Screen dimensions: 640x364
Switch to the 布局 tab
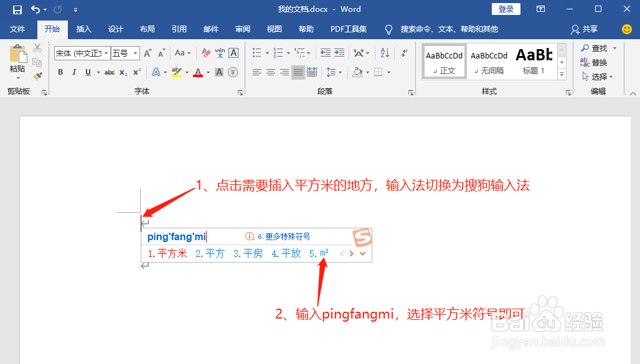(x=147, y=29)
